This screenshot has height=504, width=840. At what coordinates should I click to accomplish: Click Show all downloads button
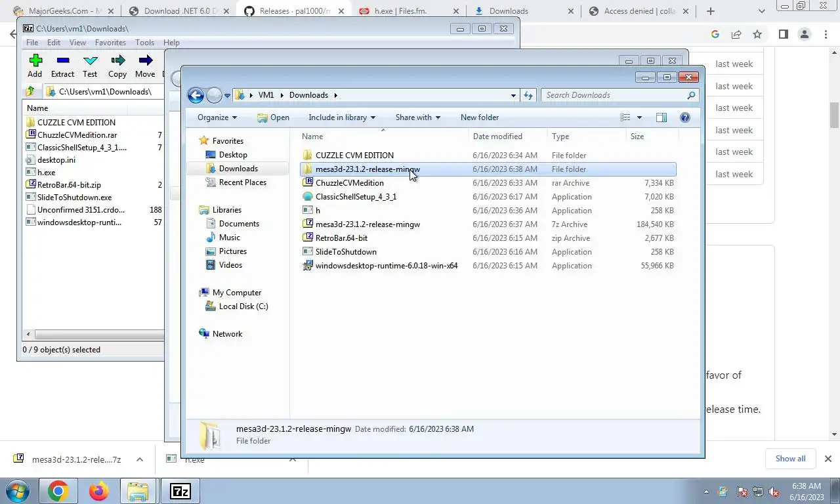(790, 459)
